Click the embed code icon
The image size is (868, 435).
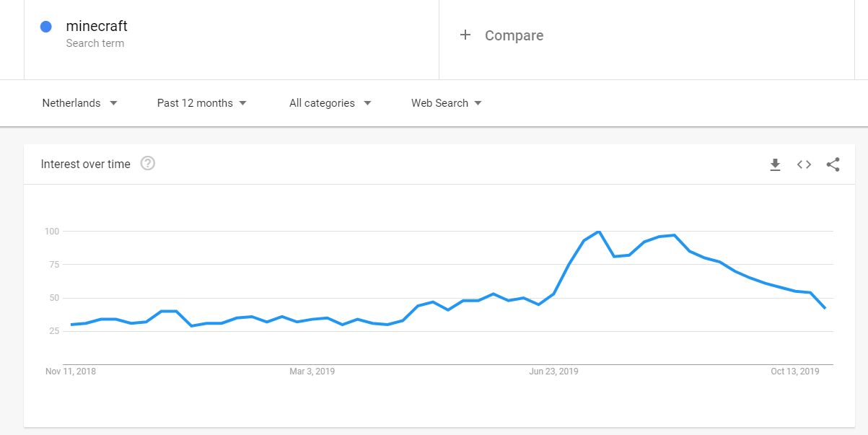point(804,164)
